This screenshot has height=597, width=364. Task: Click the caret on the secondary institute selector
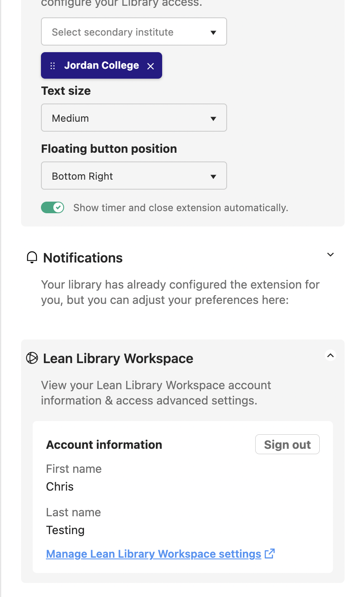(213, 31)
